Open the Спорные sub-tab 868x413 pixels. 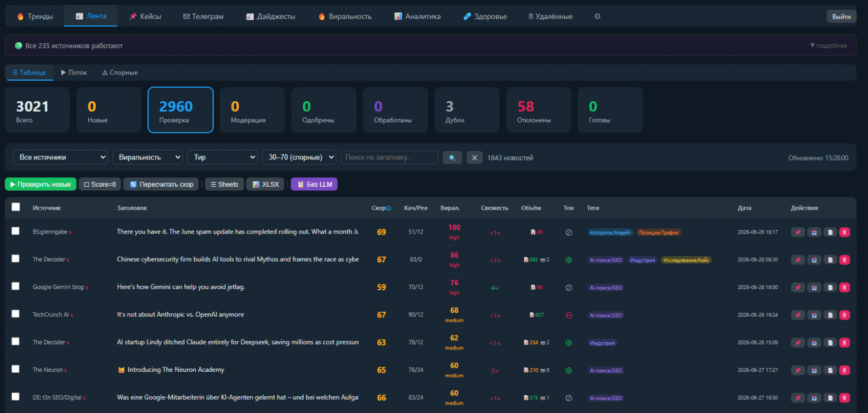[x=120, y=73]
